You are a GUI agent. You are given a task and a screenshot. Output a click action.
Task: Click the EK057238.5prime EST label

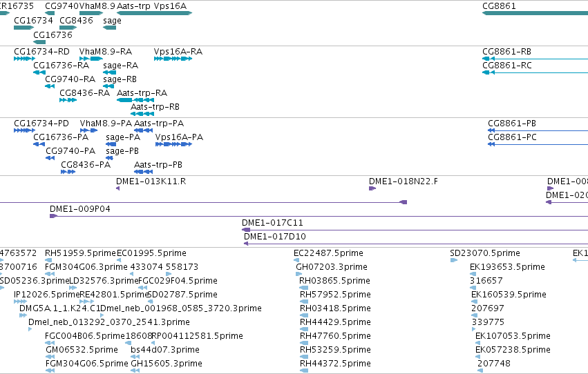pyautogui.click(x=513, y=350)
